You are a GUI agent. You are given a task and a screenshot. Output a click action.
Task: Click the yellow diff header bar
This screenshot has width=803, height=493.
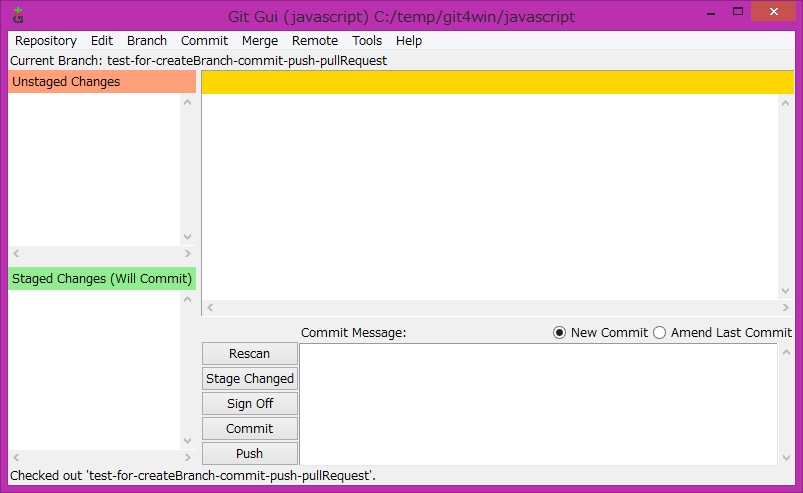coord(497,82)
